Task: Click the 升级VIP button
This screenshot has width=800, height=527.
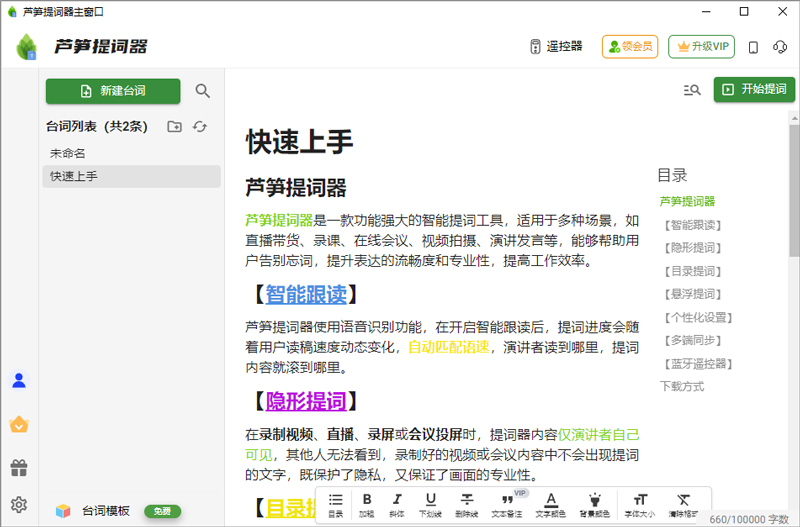Action: click(702, 46)
